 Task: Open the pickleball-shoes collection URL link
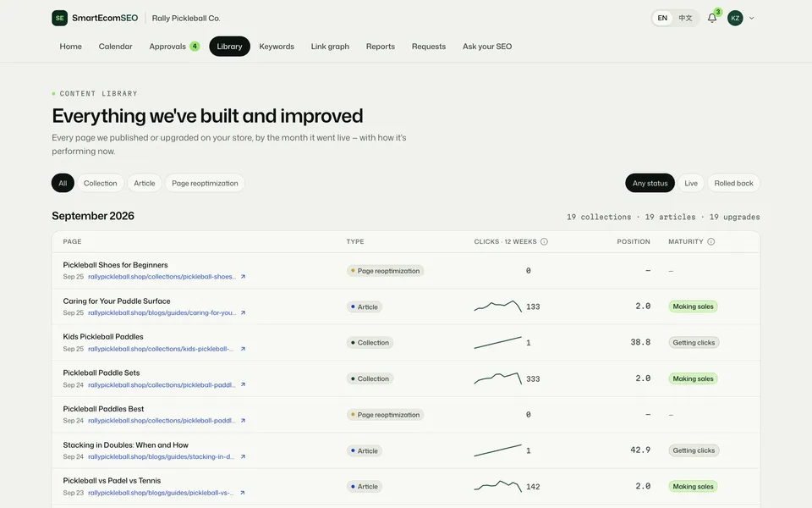click(162, 277)
